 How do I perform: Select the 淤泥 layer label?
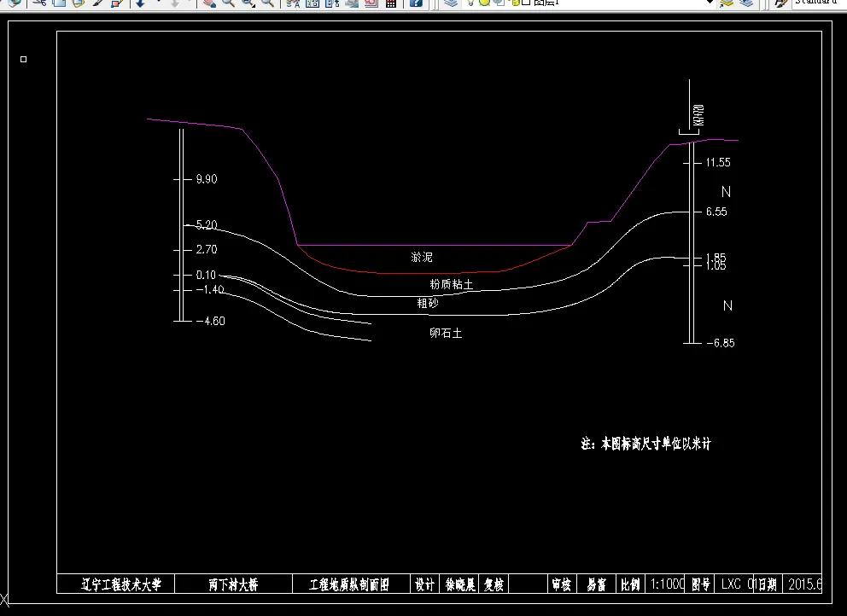422,257
